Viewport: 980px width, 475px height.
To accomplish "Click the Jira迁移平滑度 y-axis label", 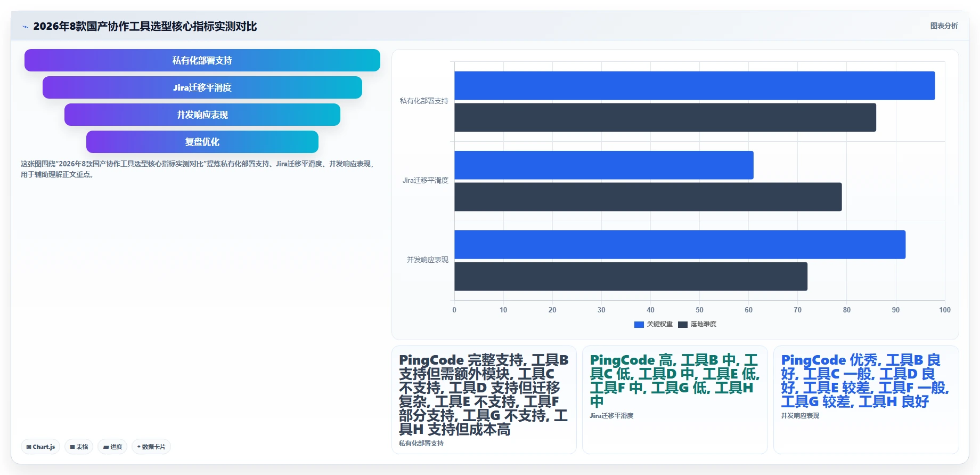I will pos(426,180).
